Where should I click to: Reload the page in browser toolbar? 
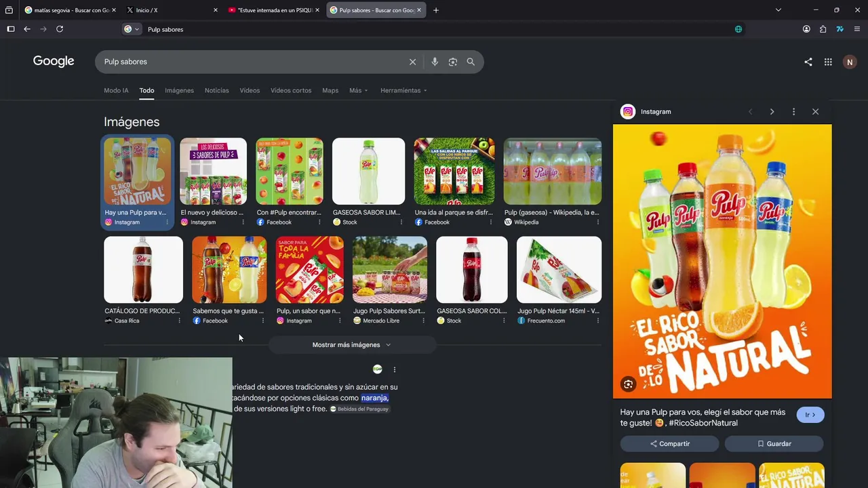[x=60, y=29]
